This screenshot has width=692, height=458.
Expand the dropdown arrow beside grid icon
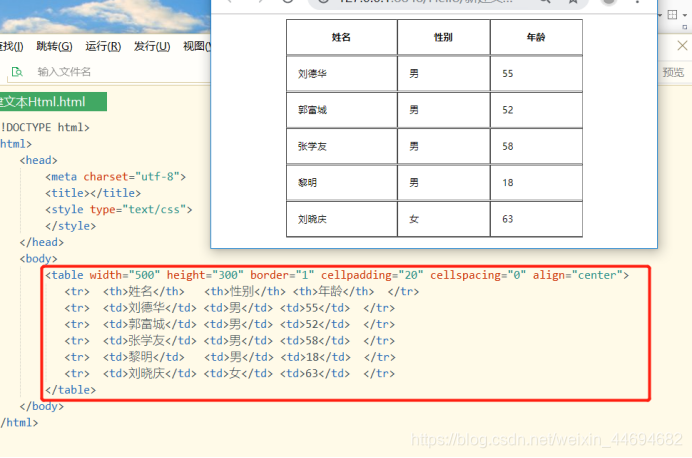[x=685, y=15]
